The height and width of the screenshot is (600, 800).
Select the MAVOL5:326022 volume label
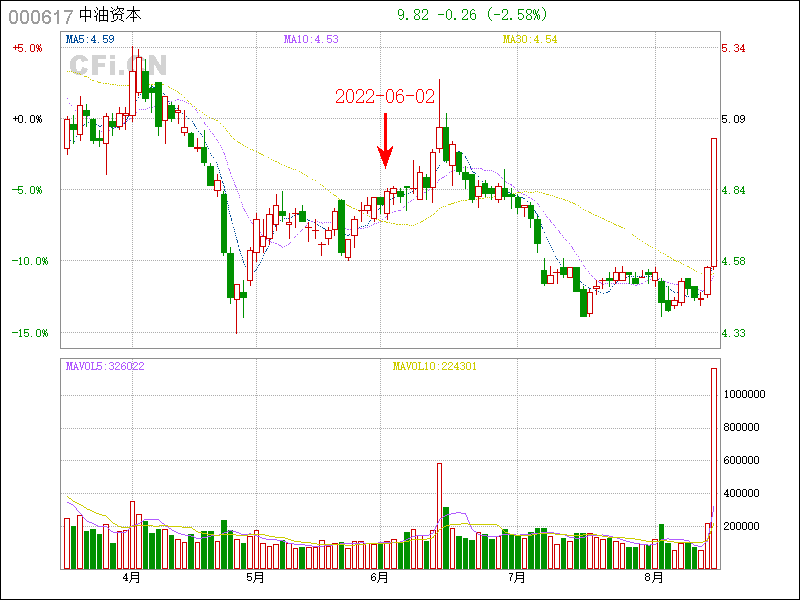pyautogui.click(x=105, y=366)
